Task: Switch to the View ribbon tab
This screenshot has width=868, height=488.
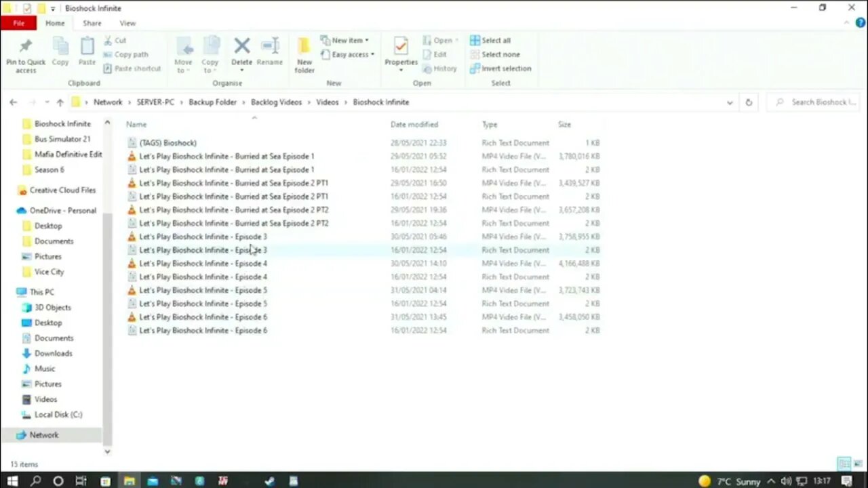Action: click(x=127, y=23)
